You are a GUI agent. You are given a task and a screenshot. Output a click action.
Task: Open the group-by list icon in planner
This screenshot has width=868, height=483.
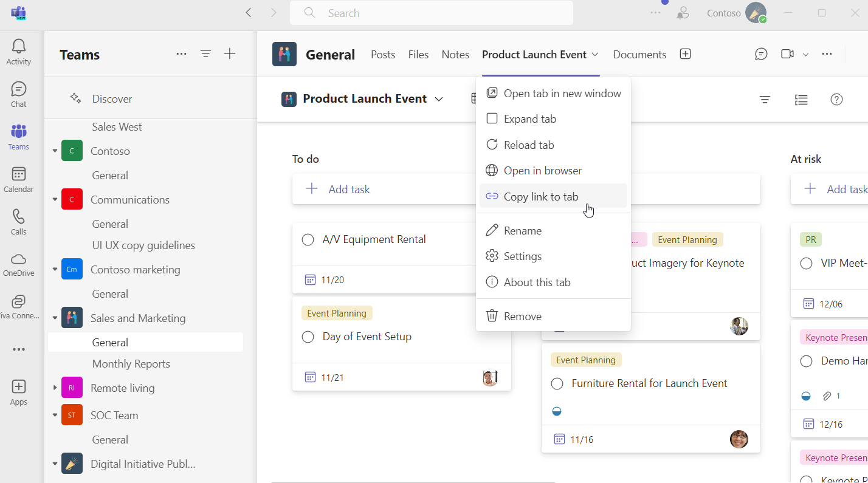[x=801, y=100]
